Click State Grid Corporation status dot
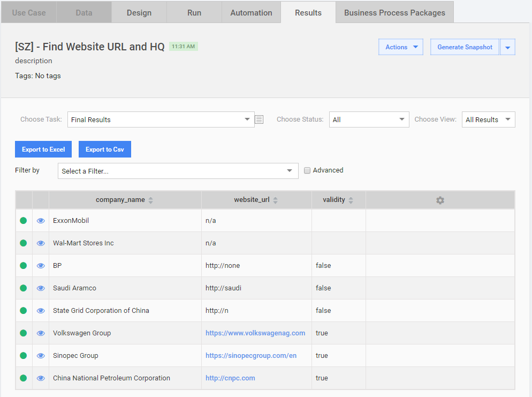The width and height of the screenshot is (532, 397). 24,310
